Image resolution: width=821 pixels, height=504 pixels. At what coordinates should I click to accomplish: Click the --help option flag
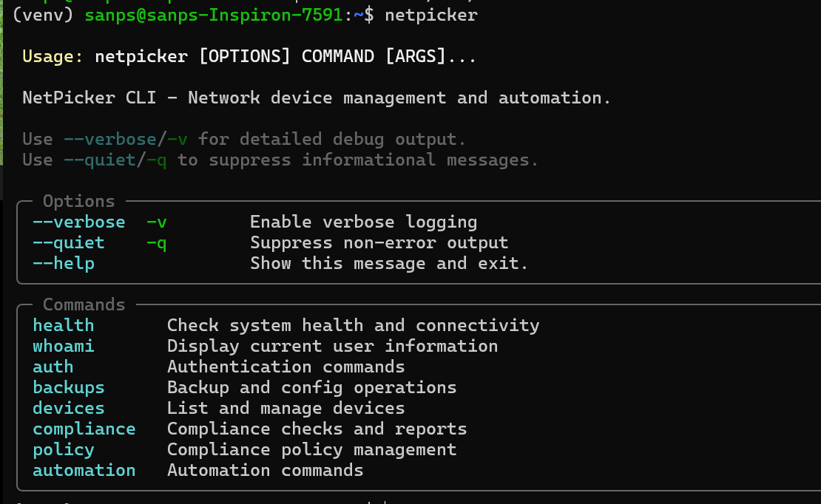(63, 263)
